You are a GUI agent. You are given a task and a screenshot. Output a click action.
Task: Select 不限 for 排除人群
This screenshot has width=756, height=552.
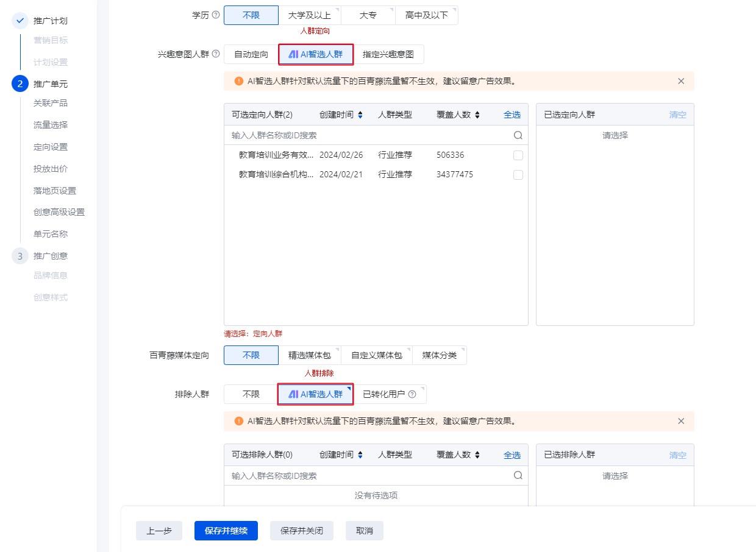click(x=251, y=394)
